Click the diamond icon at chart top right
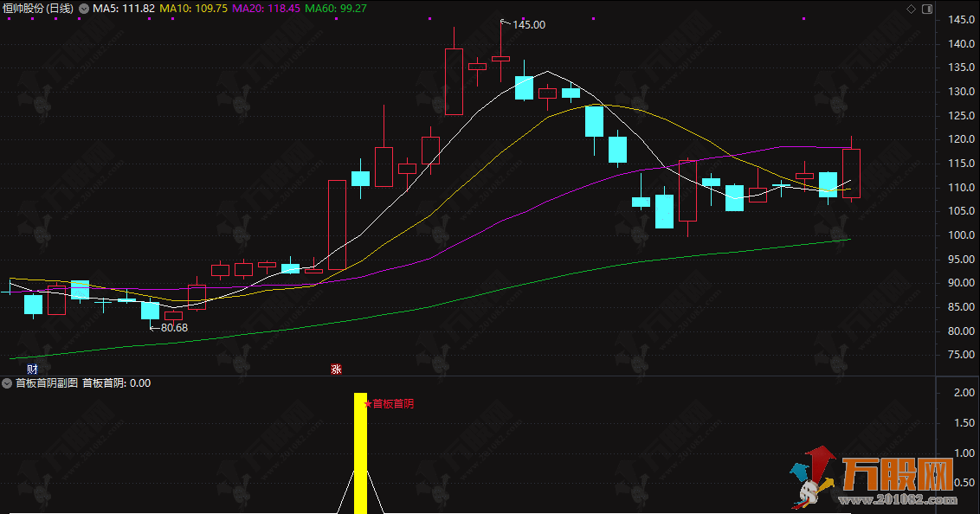Image resolution: width=980 pixels, height=514 pixels. tap(912, 9)
